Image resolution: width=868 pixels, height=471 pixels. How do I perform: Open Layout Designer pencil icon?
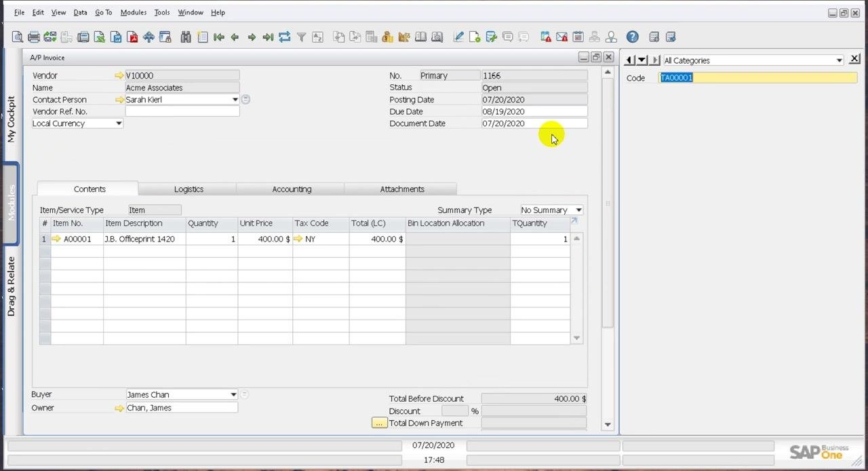(x=458, y=37)
